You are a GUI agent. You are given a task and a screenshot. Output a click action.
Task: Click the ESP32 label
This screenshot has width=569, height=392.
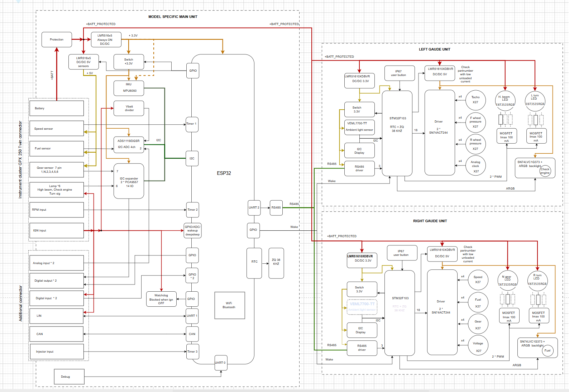[224, 173]
